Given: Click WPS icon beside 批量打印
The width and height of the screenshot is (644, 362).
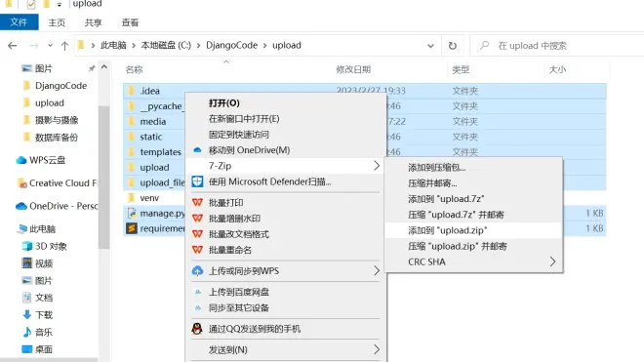Looking at the screenshot, I should (197, 202).
